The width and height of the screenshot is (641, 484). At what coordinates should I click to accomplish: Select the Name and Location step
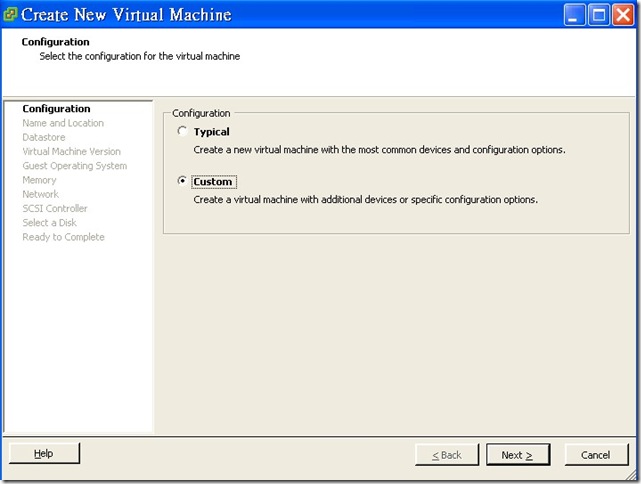[63, 123]
